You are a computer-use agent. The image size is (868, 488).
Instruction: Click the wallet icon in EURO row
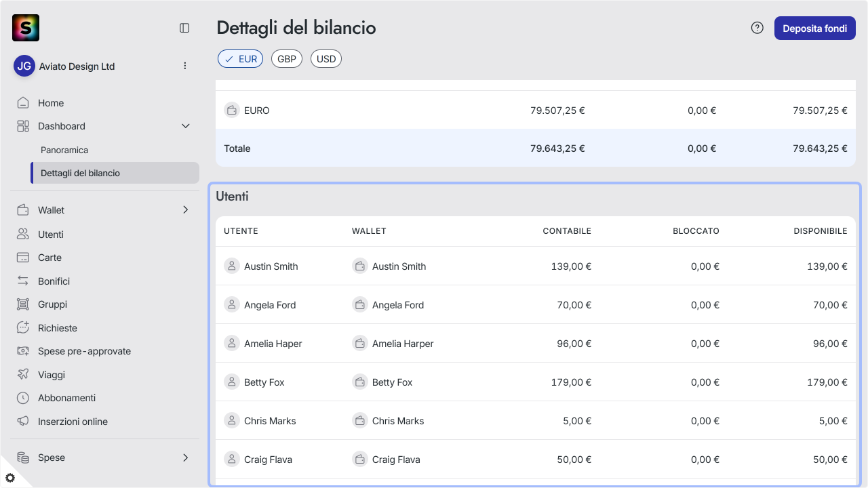[x=232, y=110]
